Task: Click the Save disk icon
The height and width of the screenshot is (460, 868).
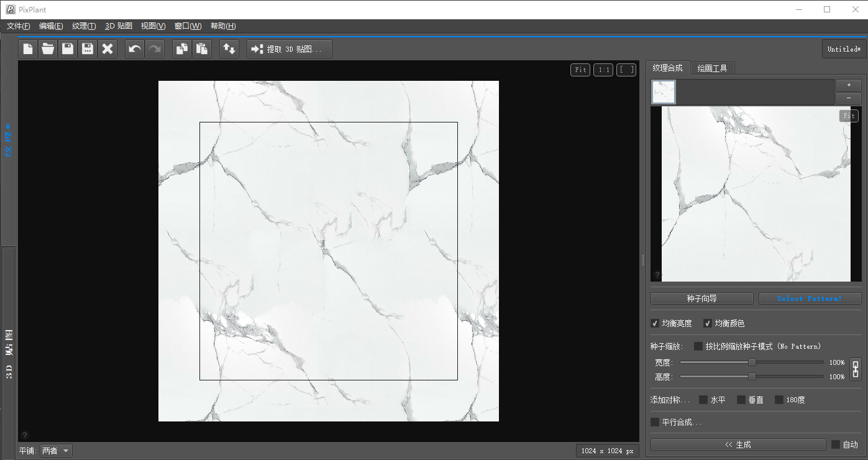Action: pos(68,49)
